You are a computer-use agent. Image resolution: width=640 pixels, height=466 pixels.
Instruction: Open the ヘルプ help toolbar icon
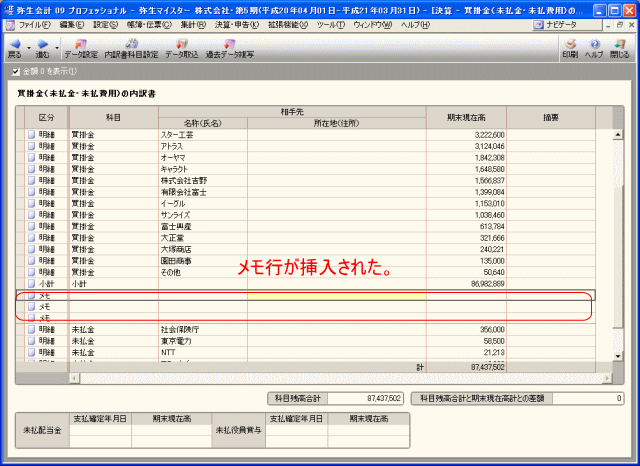coord(595,44)
